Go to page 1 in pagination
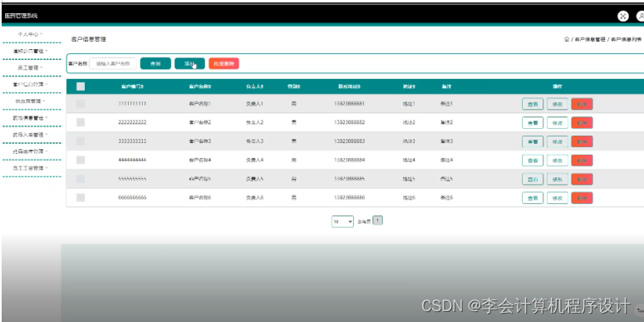 [378, 220]
